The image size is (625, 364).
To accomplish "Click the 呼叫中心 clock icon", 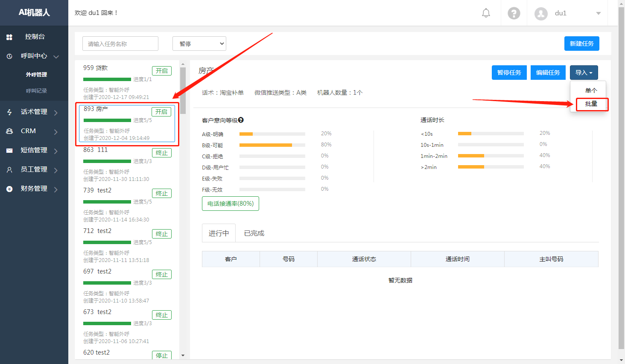I will [9, 56].
